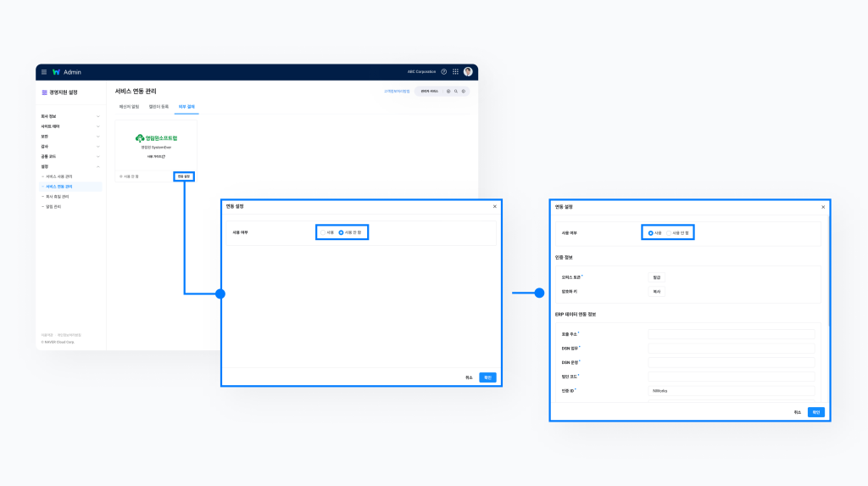Click the search magnifier icon in header pill
The height and width of the screenshot is (486, 868).
(456, 91)
